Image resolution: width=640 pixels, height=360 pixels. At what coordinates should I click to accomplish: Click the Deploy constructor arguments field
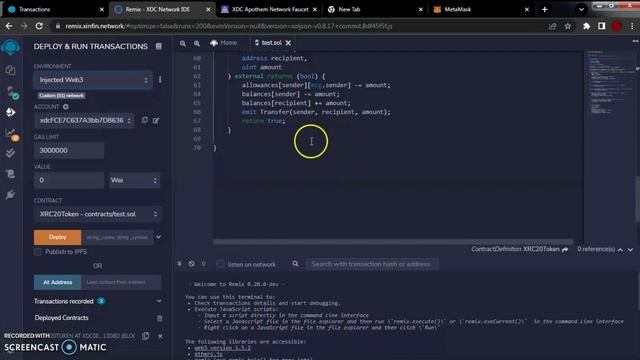(118, 237)
